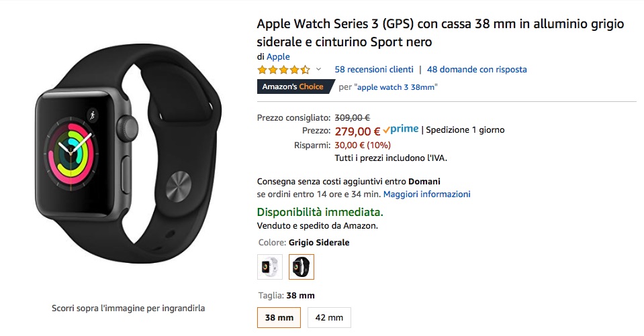Choose the 38 mm size option

[x=279, y=317]
